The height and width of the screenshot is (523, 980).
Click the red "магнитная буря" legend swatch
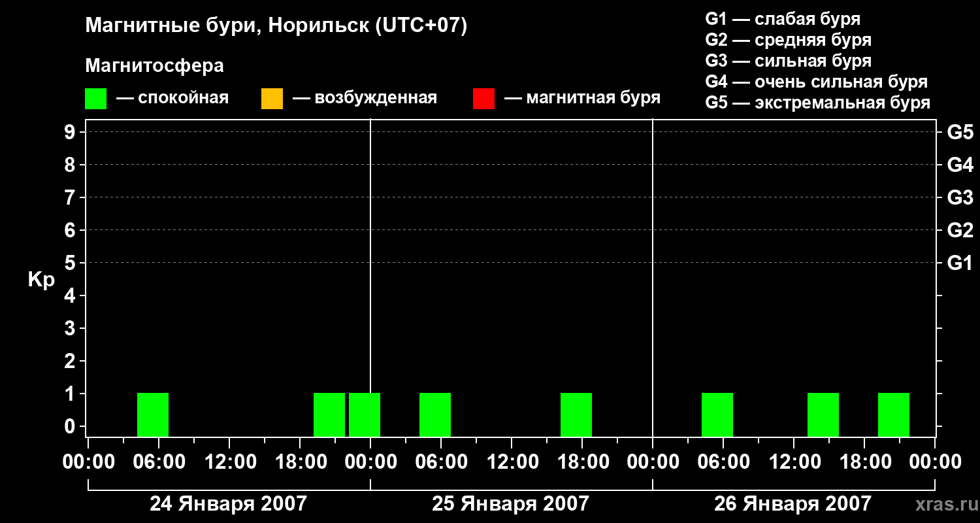(483, 99)
